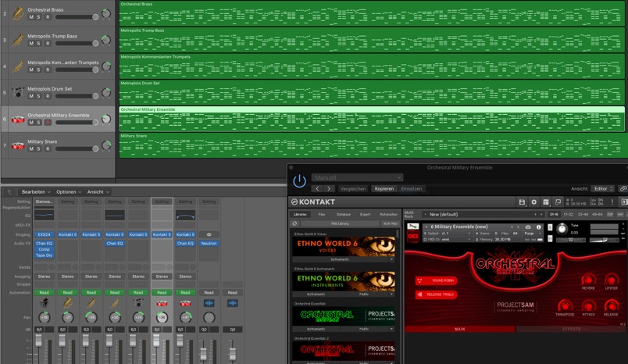Select the Orchestral Military Ensemble MIDI region

pos(372,119)
